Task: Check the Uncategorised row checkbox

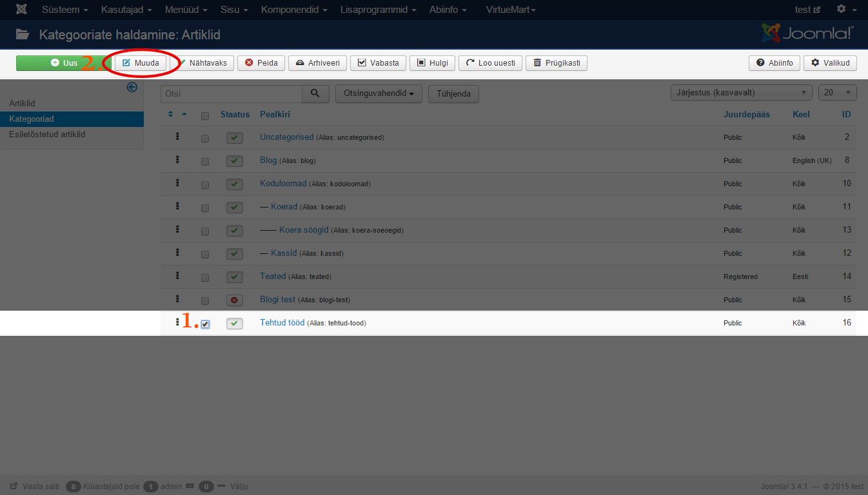Action: 205,139
